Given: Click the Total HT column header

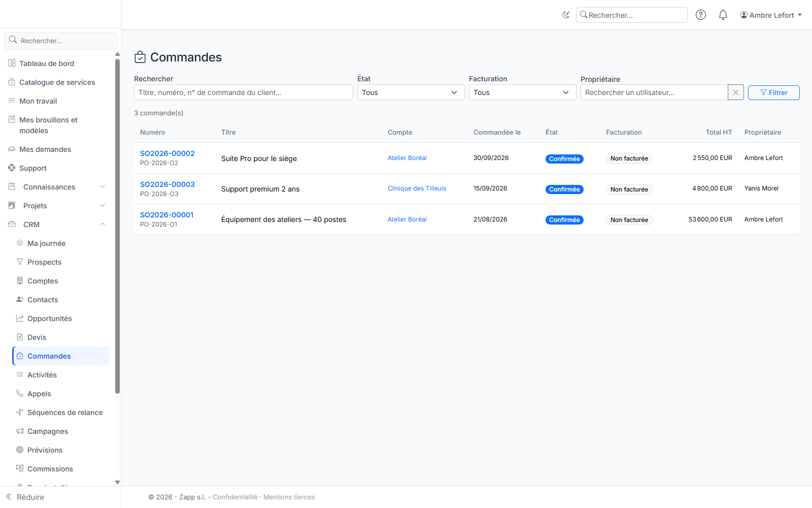Looking at the screenshot, I should click(719, 132).
